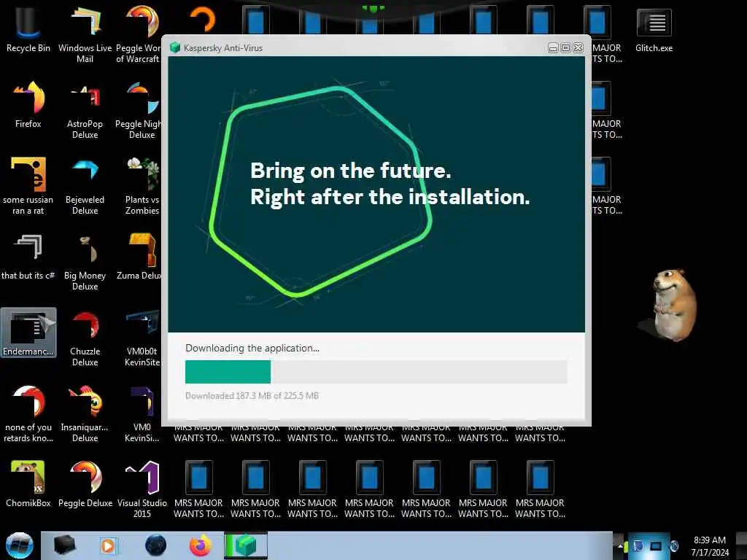Click the taskbar clock showing 8:39 AM
Image resolution: width=747 pixels, height=560 pixels.
tap(710, 546)
